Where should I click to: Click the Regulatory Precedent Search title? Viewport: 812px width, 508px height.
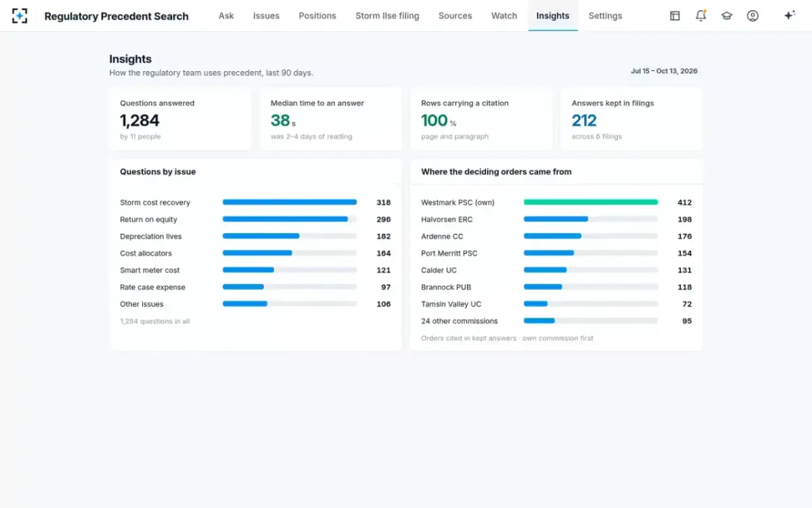116,16
